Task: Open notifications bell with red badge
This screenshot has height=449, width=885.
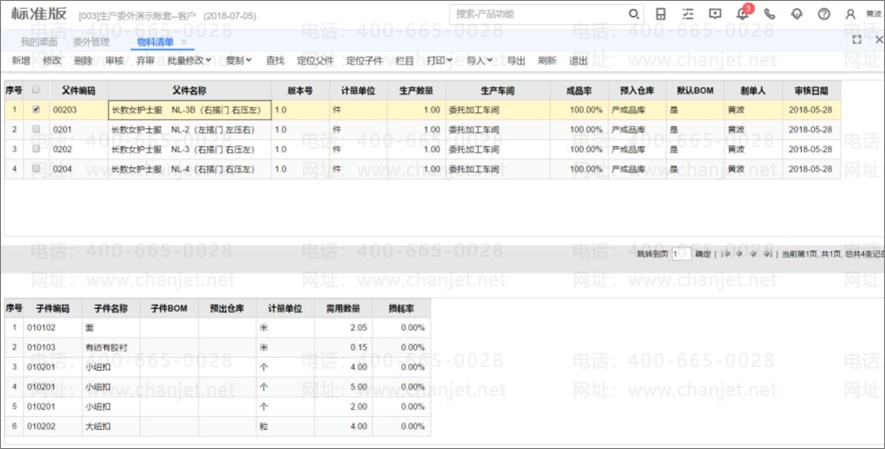Action: (743, 14)
